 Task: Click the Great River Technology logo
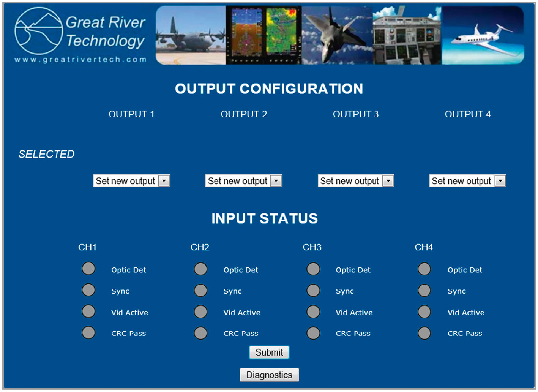coord(80,35)
